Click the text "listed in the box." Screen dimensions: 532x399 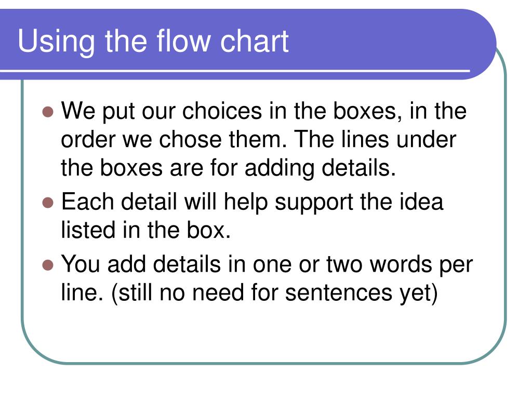[x=146, y=230]
